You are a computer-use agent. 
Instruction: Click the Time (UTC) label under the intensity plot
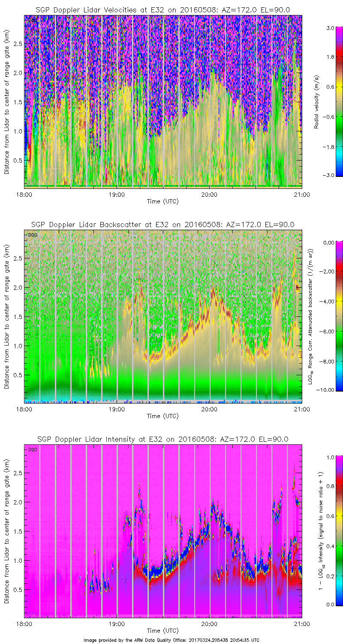[162, 631]
